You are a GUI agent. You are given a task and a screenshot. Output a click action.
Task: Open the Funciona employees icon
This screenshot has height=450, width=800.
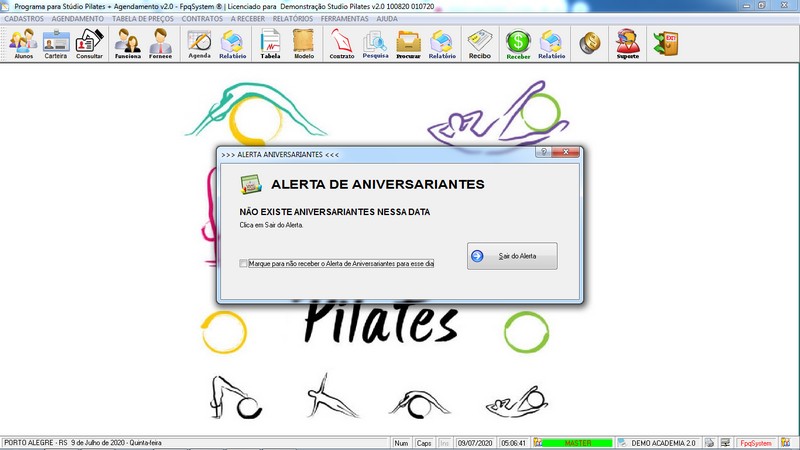[128, 44]
